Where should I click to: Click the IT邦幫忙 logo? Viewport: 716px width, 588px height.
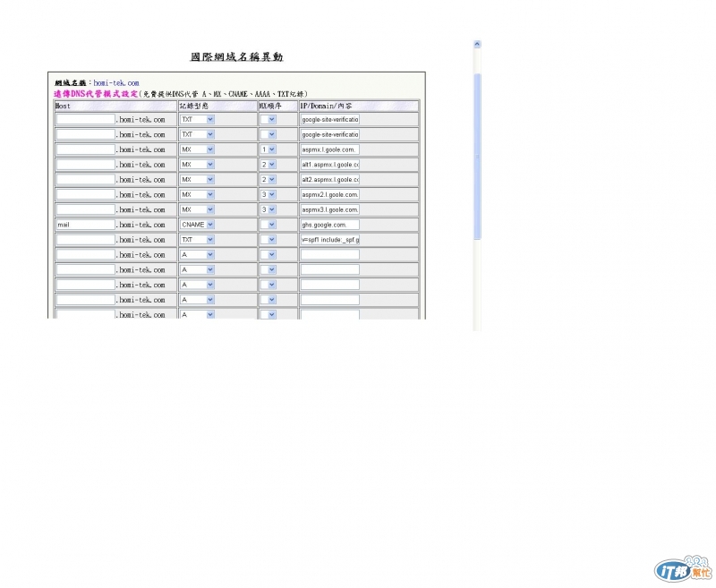(x=684, y=569)
